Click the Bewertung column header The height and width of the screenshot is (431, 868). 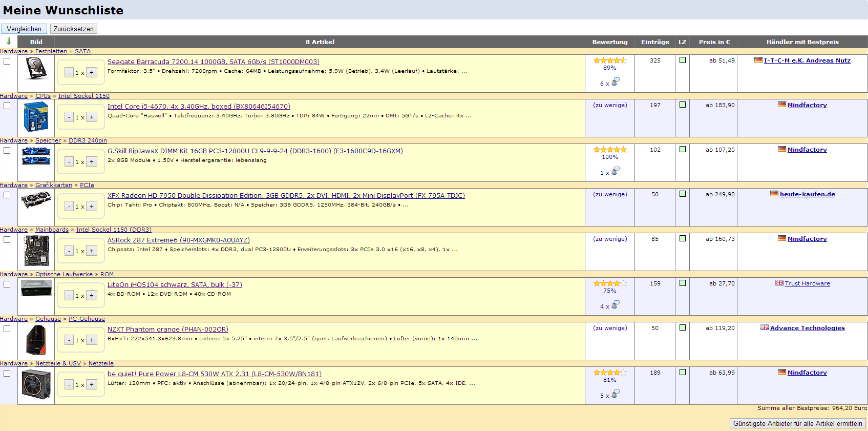click(610, 42)
